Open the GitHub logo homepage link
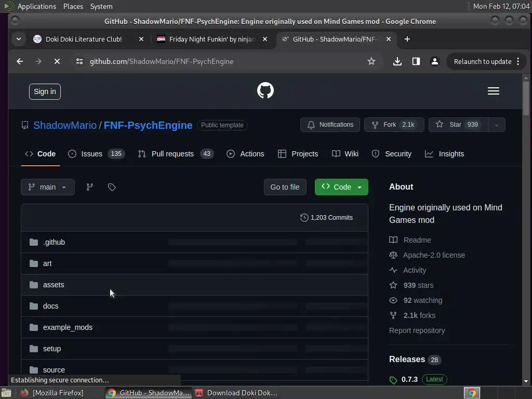This screenshot has width=532, height=399. pos(265,90)
